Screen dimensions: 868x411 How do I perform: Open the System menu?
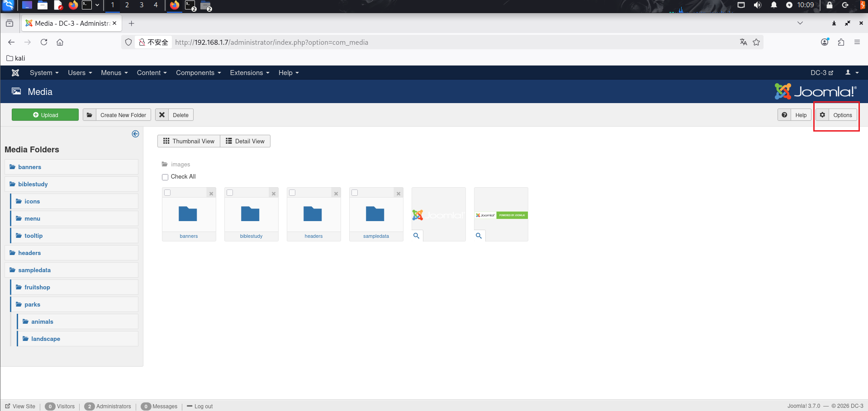[x=44, y=73]
